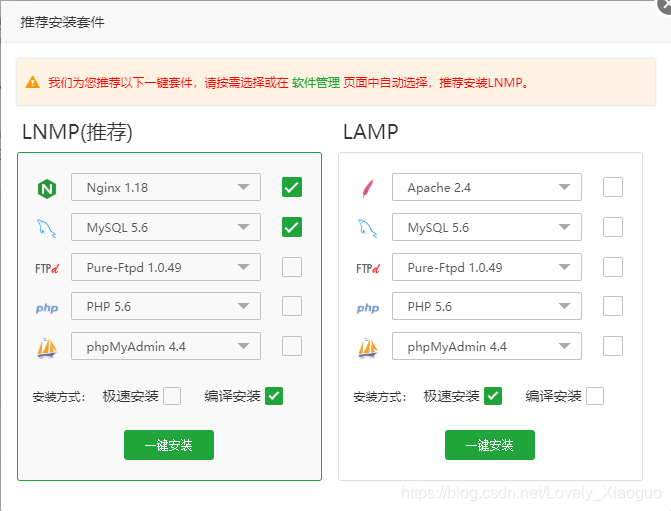Check the phpMyAdmin 4.4 checkbox in LAMP

(613, 346)
